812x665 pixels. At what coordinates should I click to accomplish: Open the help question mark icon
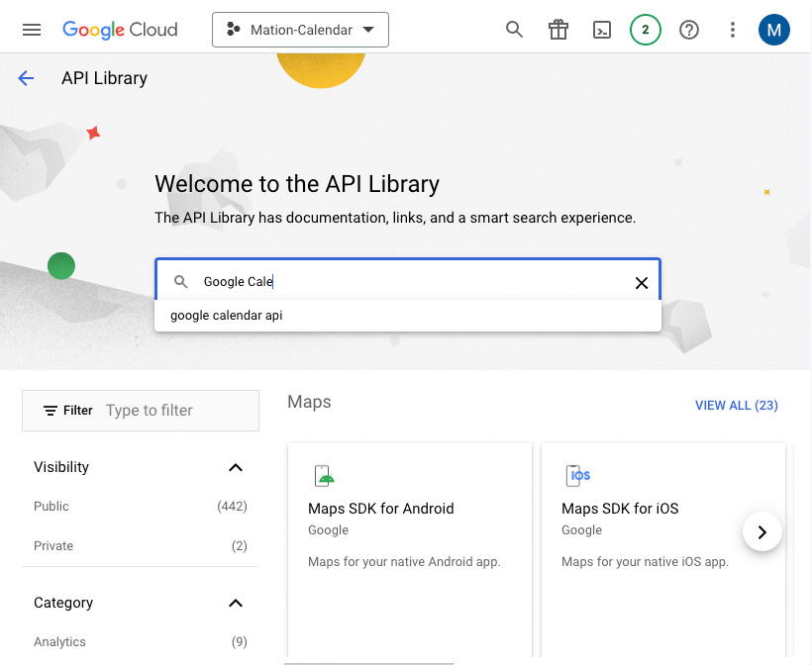coord(689,30)
